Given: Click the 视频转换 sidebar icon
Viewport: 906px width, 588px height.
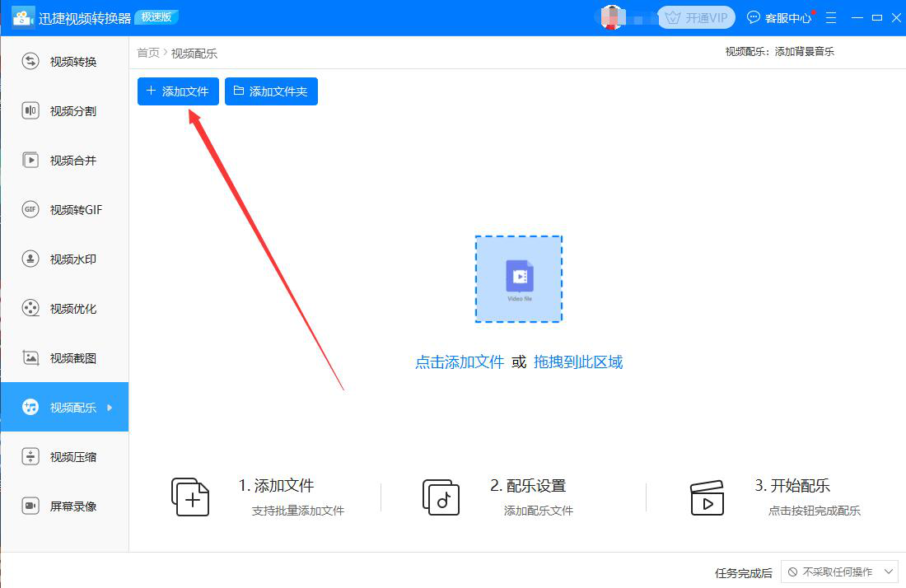Looking at the screenshot, I should point(30,61).
